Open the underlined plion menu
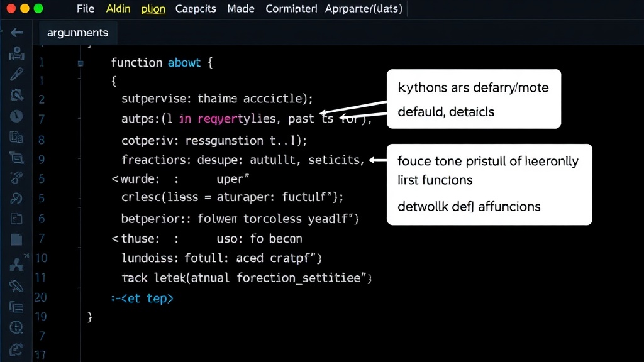Viewport: 644px width, 362px height. click(153, 9)
